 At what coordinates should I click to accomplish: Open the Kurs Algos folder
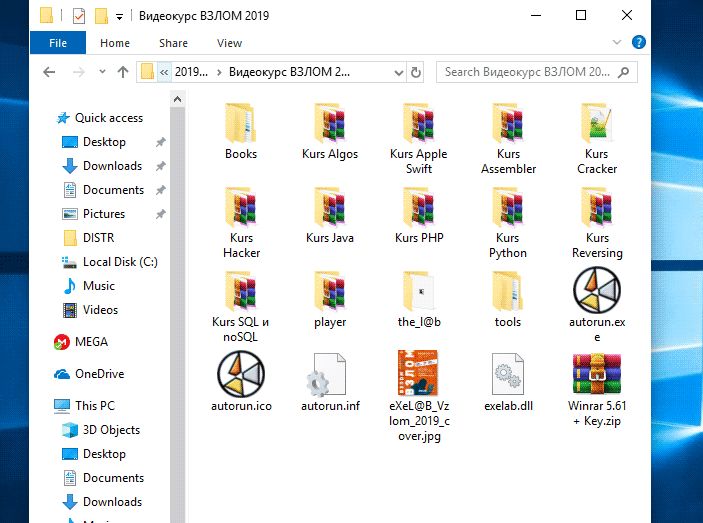click(x=330, y=132)
